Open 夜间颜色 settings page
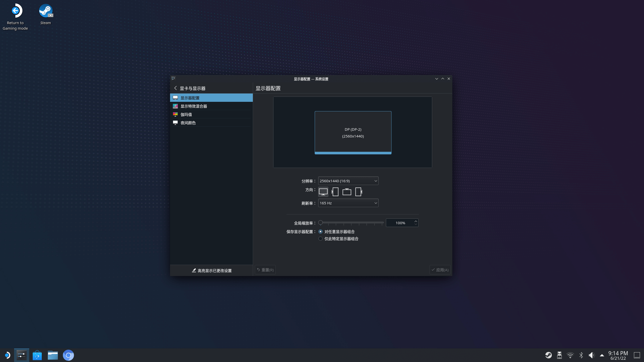Screen dimensions: 644x362 coord(188,123)
